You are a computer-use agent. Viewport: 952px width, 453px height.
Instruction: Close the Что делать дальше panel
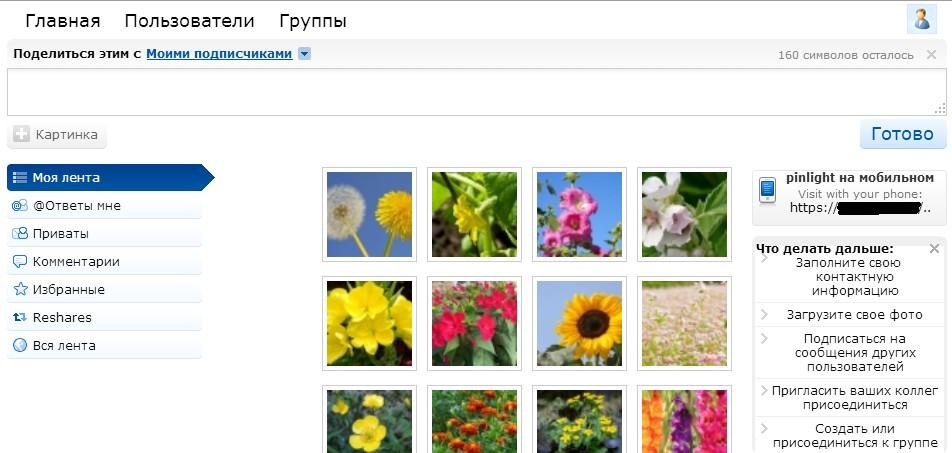click(934, 248)
